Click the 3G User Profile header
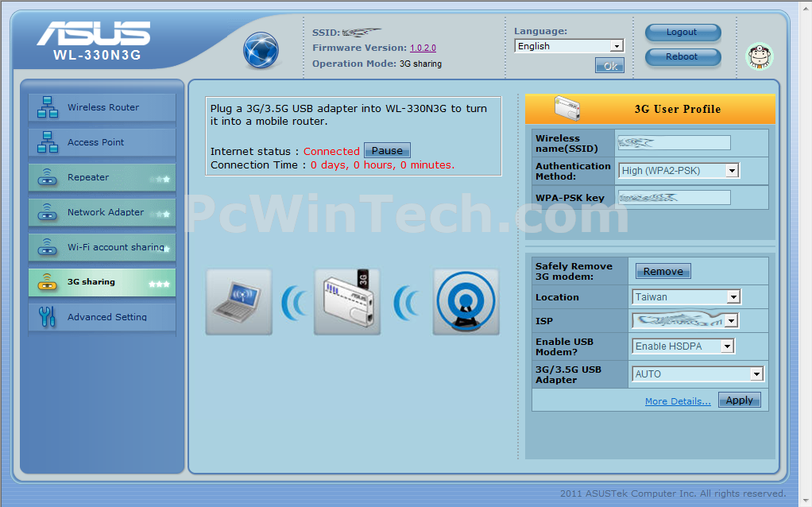The width and height of the screenshot is (812, 507). [650, 109]
